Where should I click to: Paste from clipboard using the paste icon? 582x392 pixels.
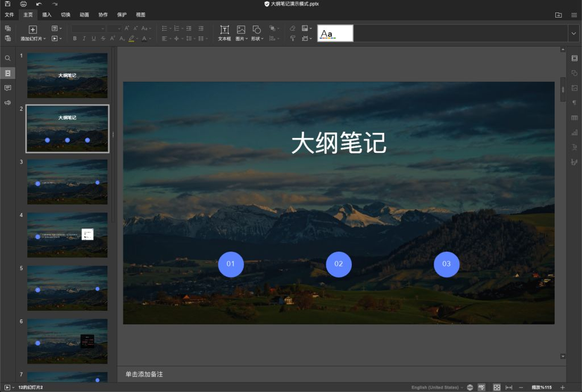click(8, 38)
